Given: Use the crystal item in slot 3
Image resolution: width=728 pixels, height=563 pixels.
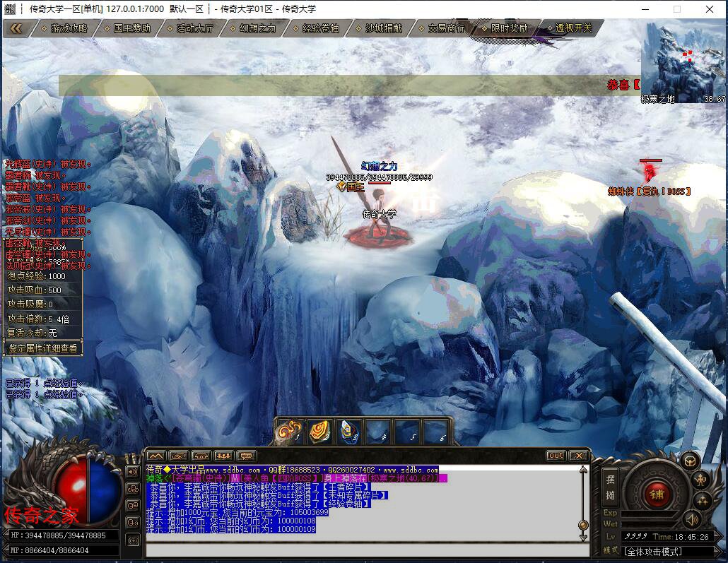Looking at the screenshot, I should (x=349, y=431).
